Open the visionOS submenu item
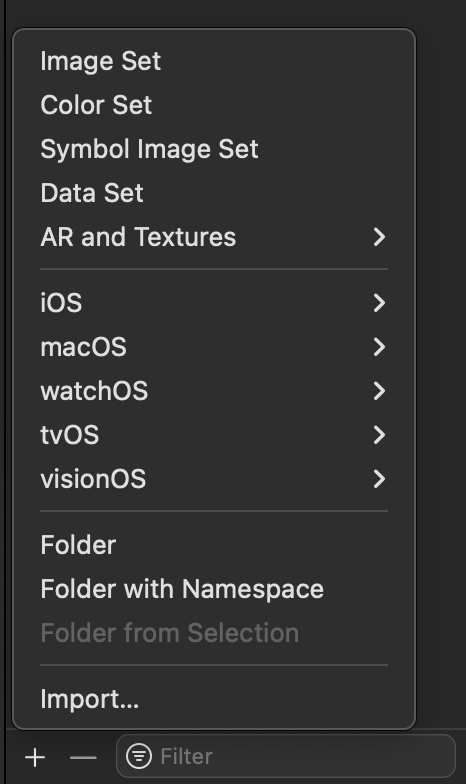The width and height of the screenshot is (466, 784). point(214,479)
